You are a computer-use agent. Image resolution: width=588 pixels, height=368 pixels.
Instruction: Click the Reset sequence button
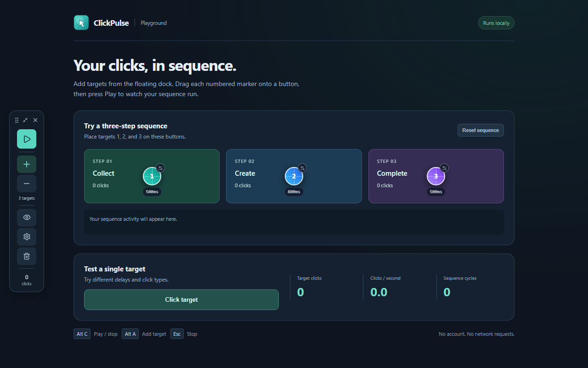click(481, 130)
